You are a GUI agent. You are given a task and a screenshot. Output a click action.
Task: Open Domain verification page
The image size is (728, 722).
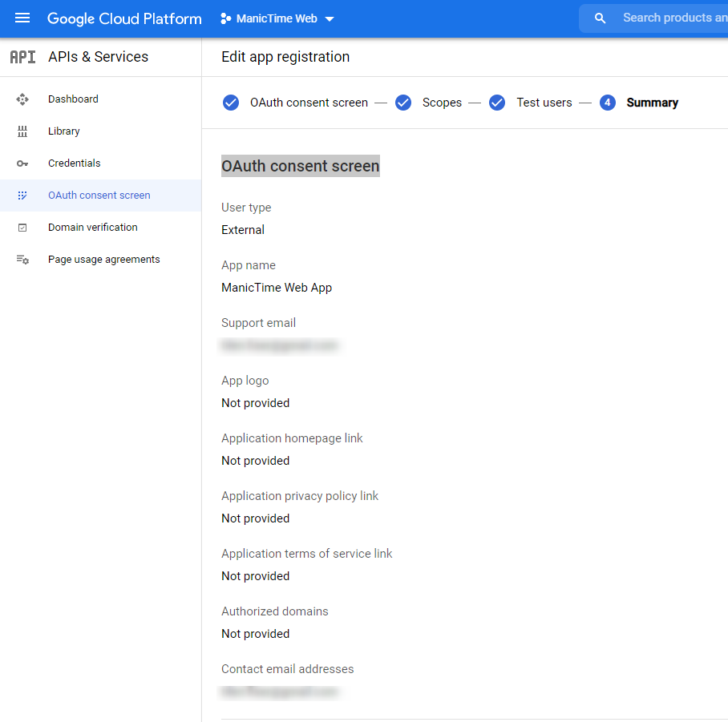[92, 228]
